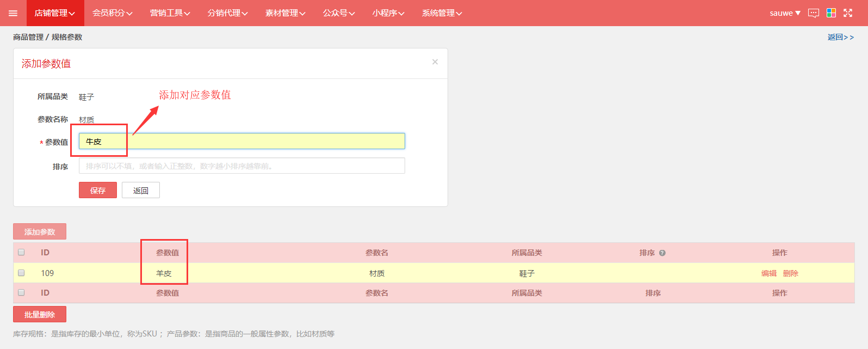The width and height of the screenshot is (868, 349).
Task: Toggle fullscreen with the expand icon
Action: (848, 13)
